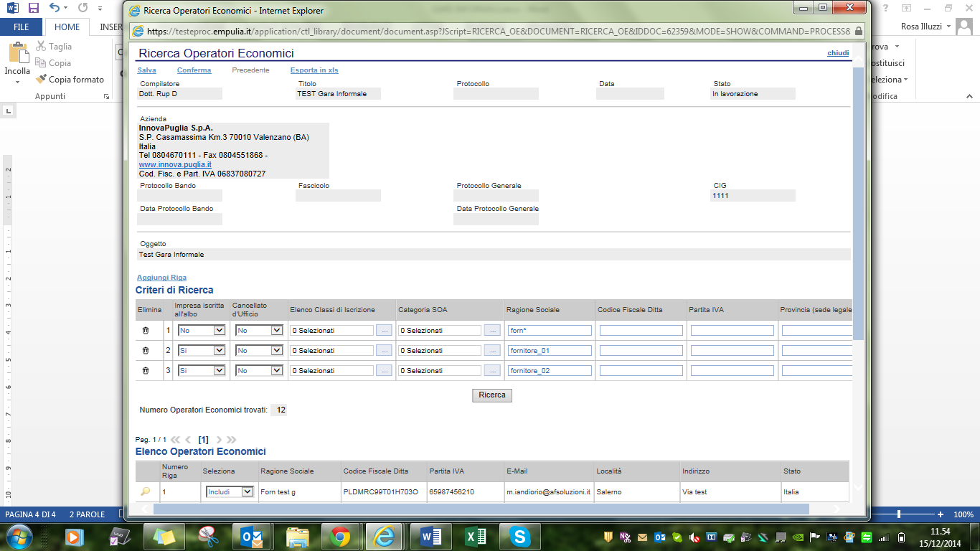The width and height of the screenshot is (980, 551).
Task: Open row 2 Impresa iscritta all'albo dropdown
Action: coord(202,351)
